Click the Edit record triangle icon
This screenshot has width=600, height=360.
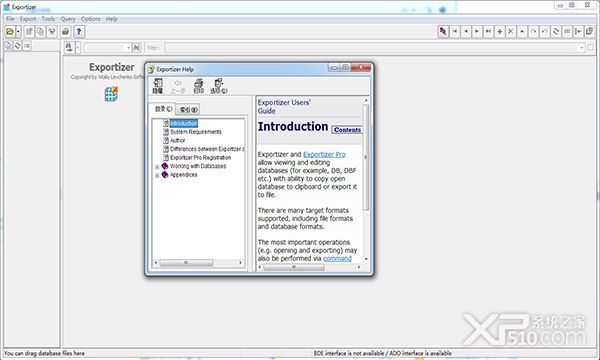click(522, 31)
